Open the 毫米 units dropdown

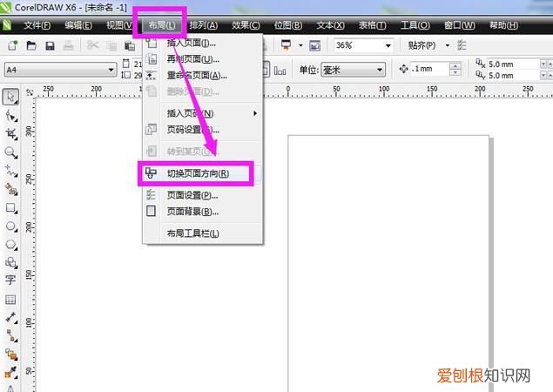[380, 70]
